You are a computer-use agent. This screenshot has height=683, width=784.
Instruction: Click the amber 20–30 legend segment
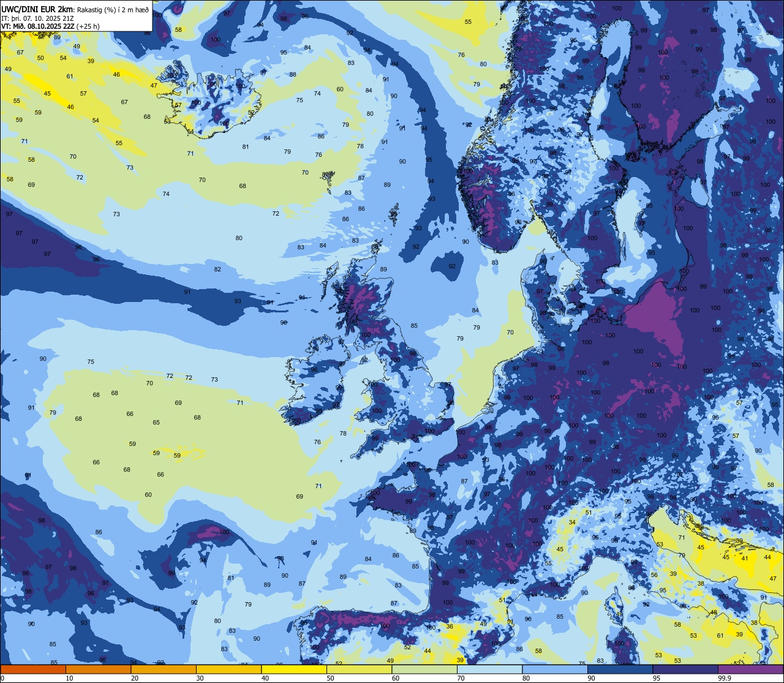click(x=164, y=669)
